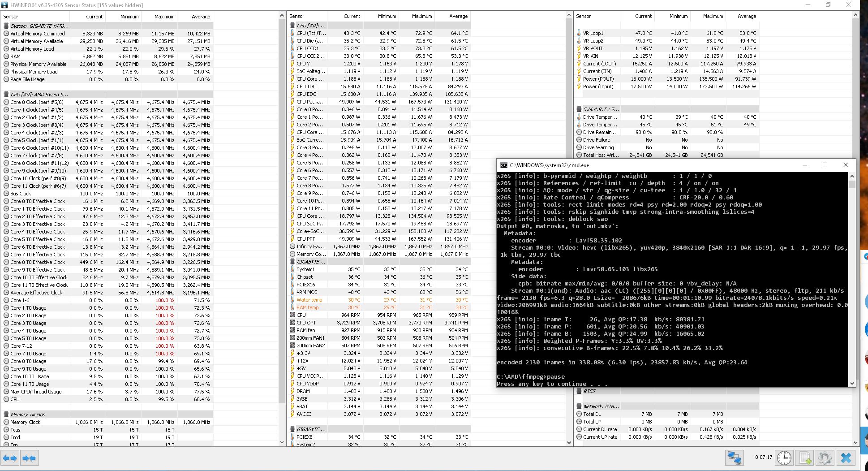Select the 'Core 6 Clock (perf #10/11)' row
The width and height of the screenshot is (868, 471).
(107, 148)
